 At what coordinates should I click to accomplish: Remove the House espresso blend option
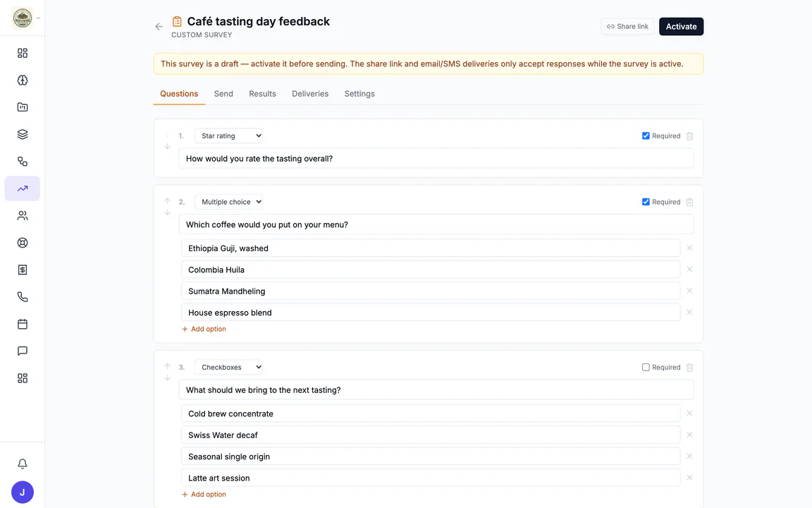tap(689, 312)
